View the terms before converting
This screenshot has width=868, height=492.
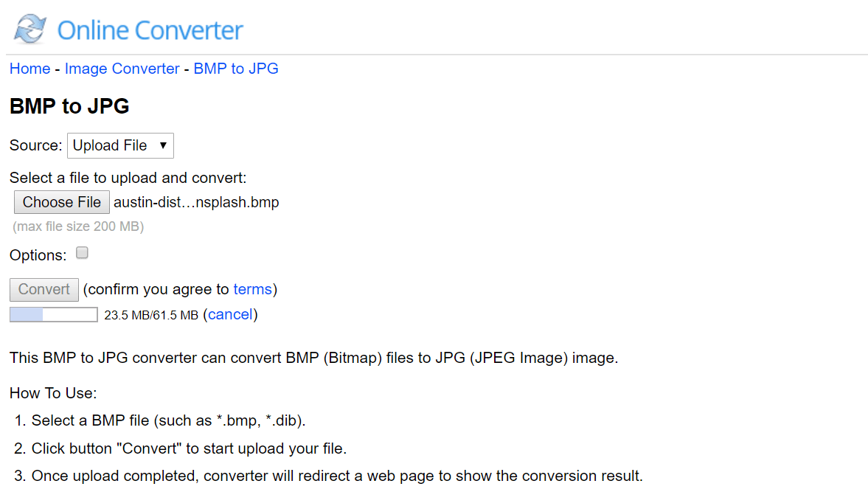[x=253, y=289]
